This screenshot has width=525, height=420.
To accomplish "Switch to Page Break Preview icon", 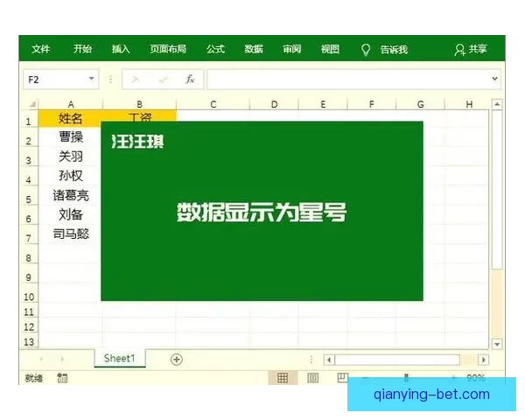I will (x=342, y=377).
